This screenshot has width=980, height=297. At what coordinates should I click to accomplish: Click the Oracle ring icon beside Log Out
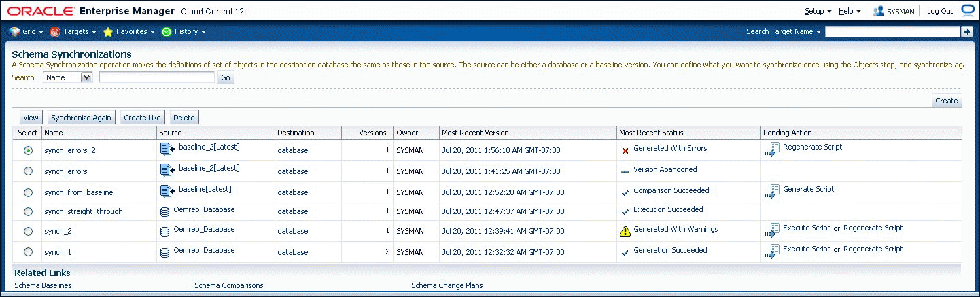968,11
